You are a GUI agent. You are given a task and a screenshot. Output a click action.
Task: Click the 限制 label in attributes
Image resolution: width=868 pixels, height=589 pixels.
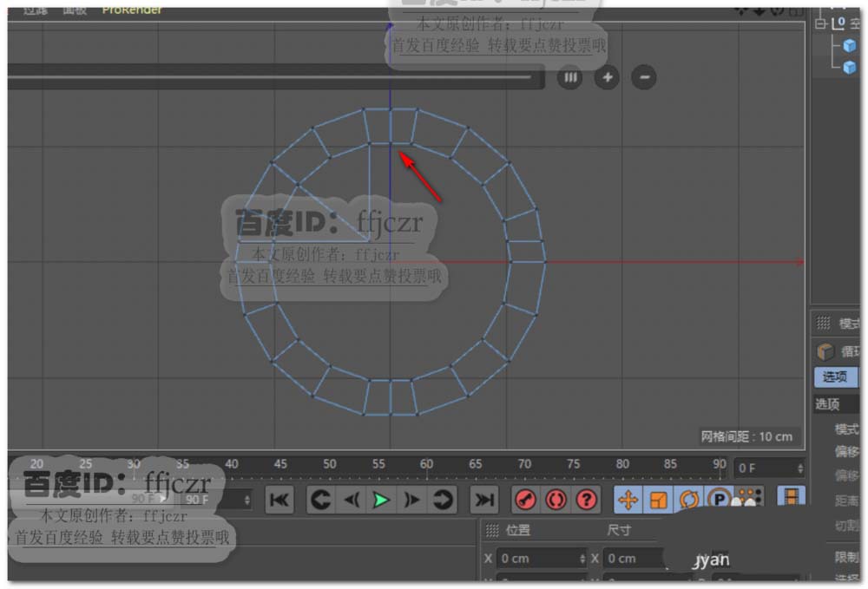tap(847, 557)
